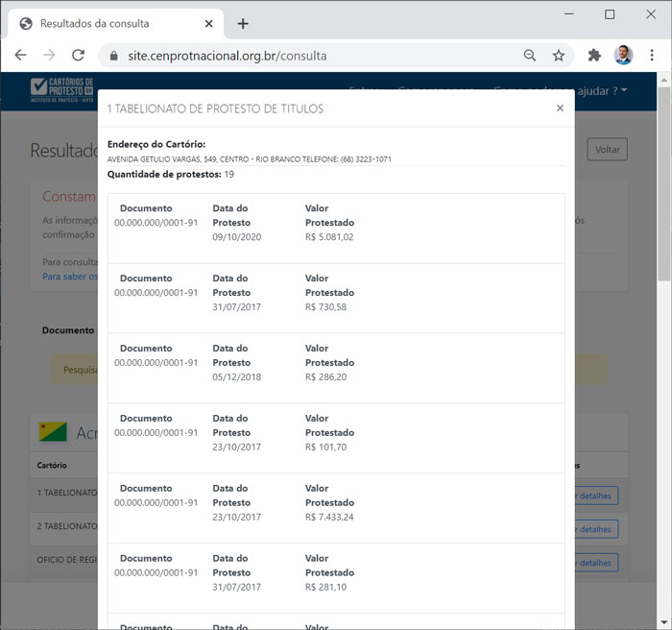Screen dimensions: 672x630
Task: Click the padlock site security icon
Action: click(x=113, y=56)
